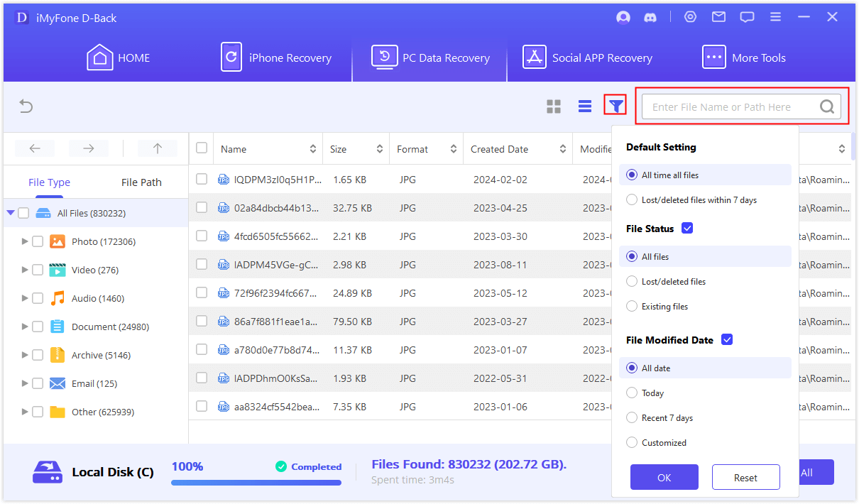Click the Video category icon
859x504 pixels.
58,270
